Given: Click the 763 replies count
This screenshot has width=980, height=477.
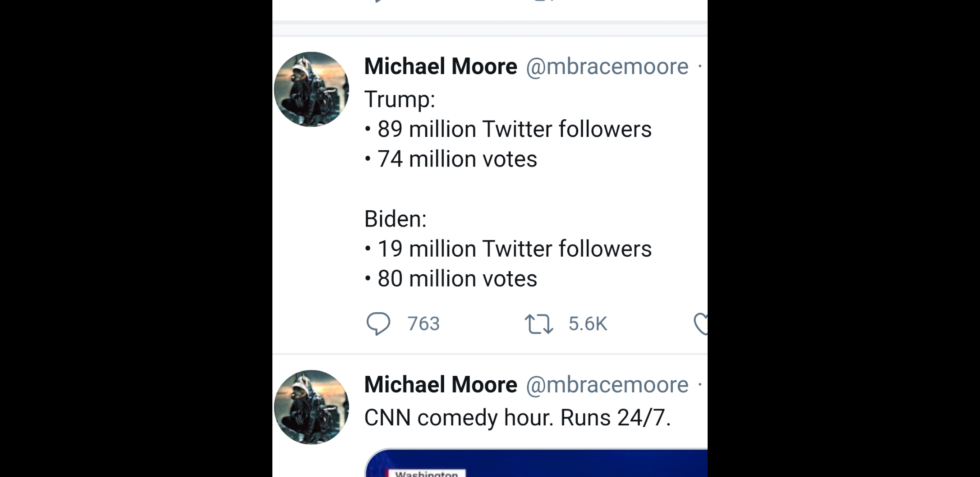Looking at the screenshot, I should point(423,324).
